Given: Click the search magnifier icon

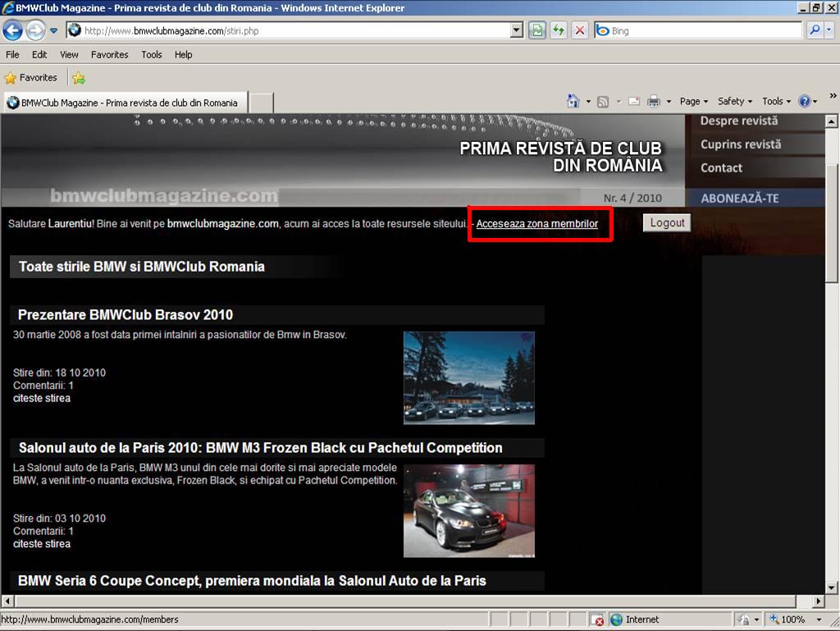Looking at the screenshot, I should click(x=815, y=30).
